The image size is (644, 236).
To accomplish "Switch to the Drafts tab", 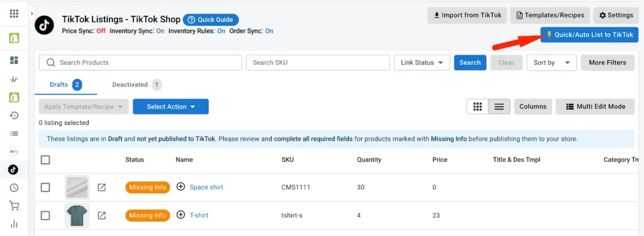I will [x=65, y=85].
